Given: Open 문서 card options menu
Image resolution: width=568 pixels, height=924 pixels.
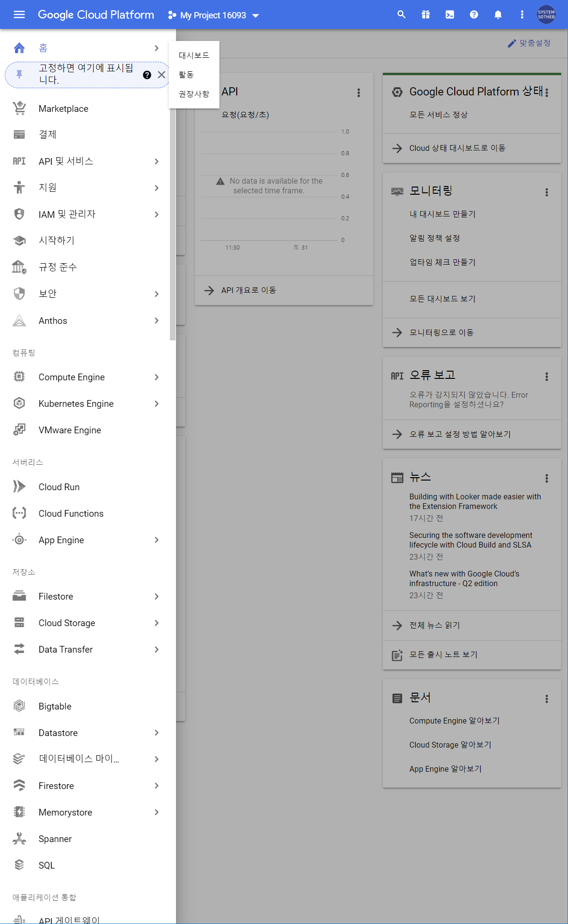Looking at the screenshot, I should coord(546,699).
